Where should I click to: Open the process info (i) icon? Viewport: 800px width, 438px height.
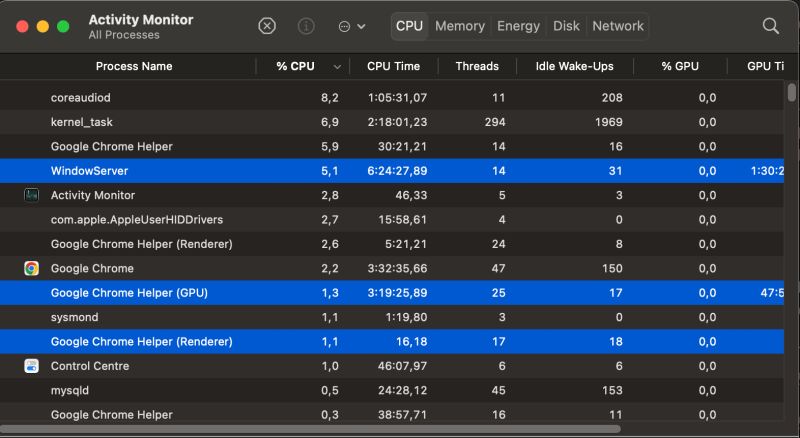pos(306,26)
